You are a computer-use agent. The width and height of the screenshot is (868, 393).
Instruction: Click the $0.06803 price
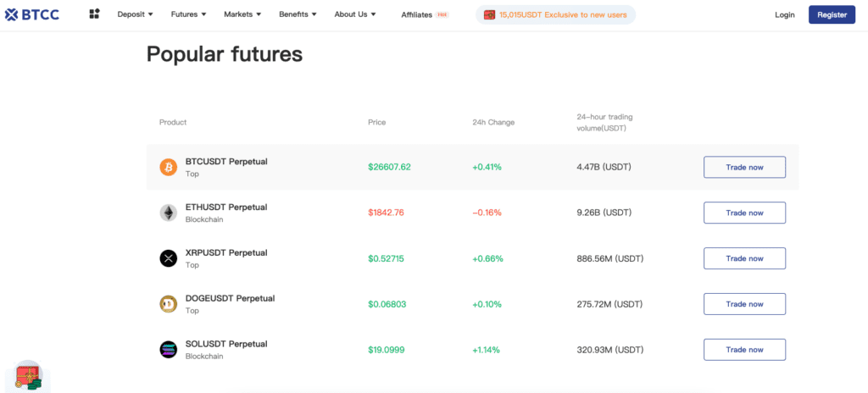pyautogui.click(x=386, y=304)
